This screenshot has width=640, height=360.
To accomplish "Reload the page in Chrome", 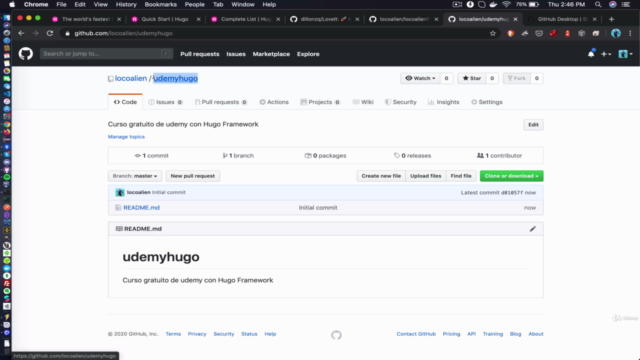I will (x=50, y=33).
